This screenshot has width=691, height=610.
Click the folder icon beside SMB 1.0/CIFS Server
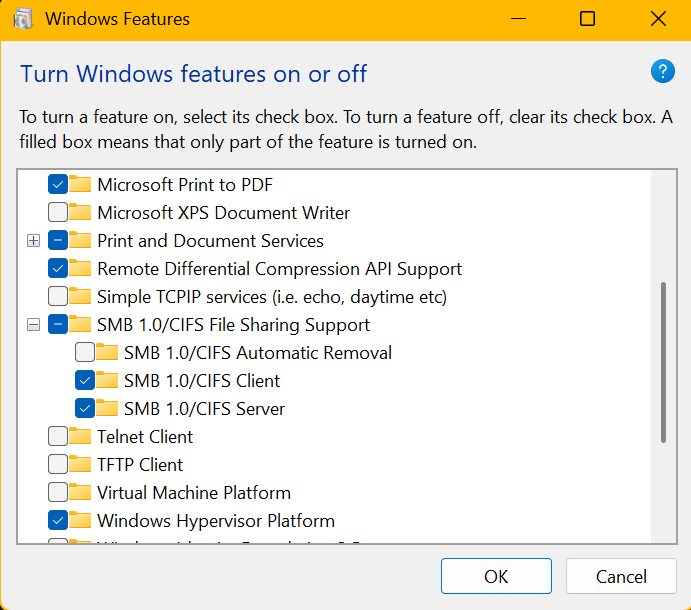pyautogui.click(x=107, y=408)
